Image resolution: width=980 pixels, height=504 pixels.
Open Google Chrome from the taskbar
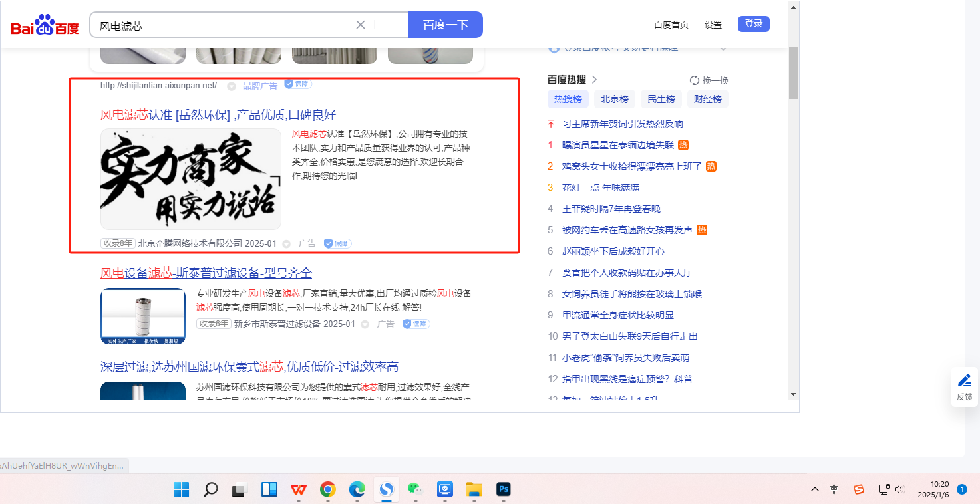[x=327, y=490]
